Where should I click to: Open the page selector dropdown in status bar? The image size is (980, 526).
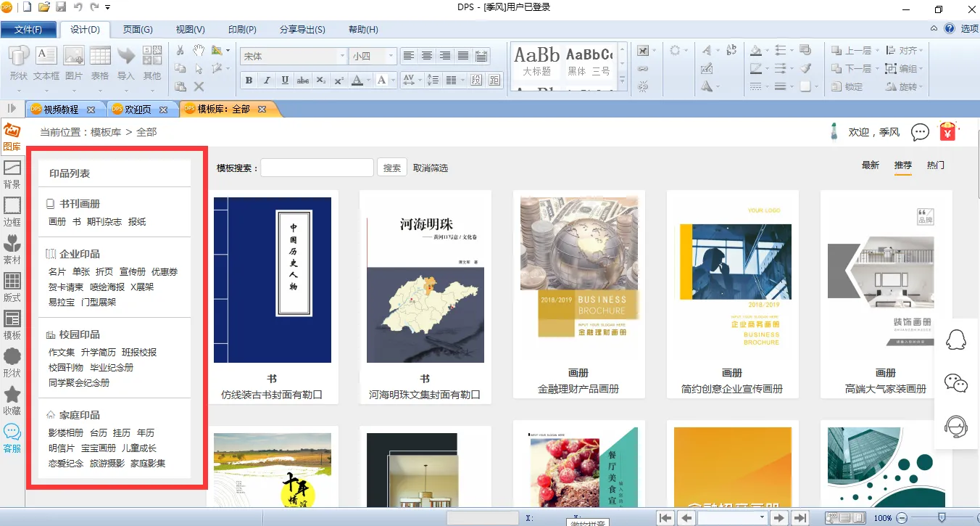pyautogui.click(x=761, y=517)
